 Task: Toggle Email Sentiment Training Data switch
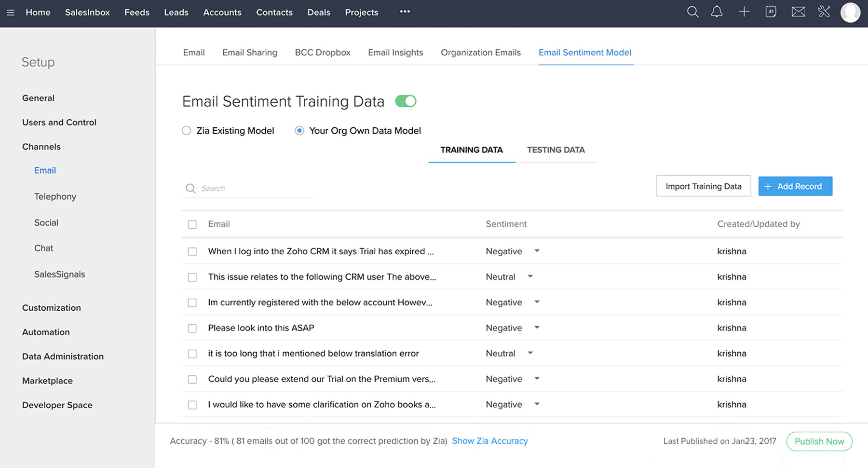pyautogui.click(x=406, y=101)
